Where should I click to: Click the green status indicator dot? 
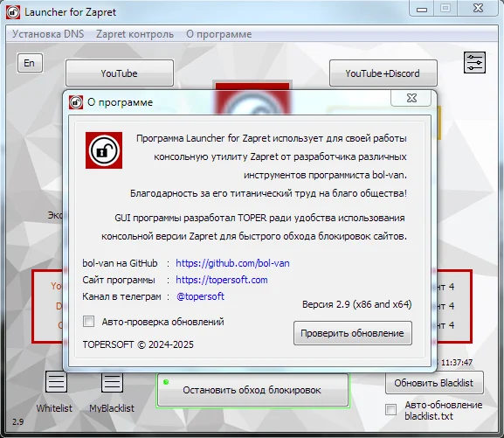pyautogui.click(x=166, y=382)
